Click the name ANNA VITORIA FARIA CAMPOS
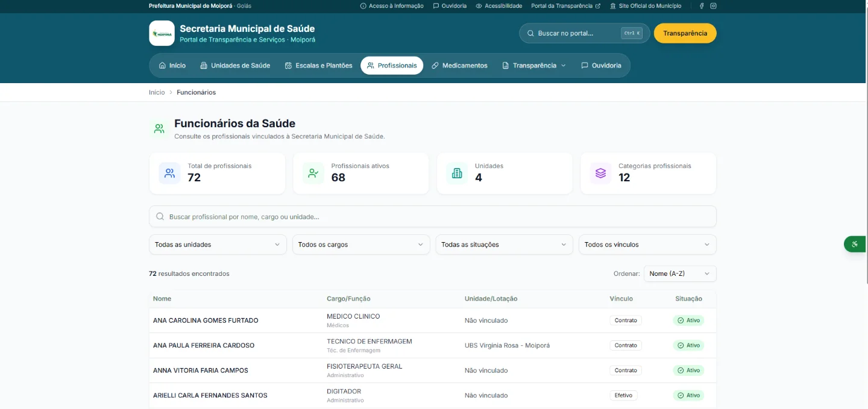The image size is (868, 409). point(201,370)
